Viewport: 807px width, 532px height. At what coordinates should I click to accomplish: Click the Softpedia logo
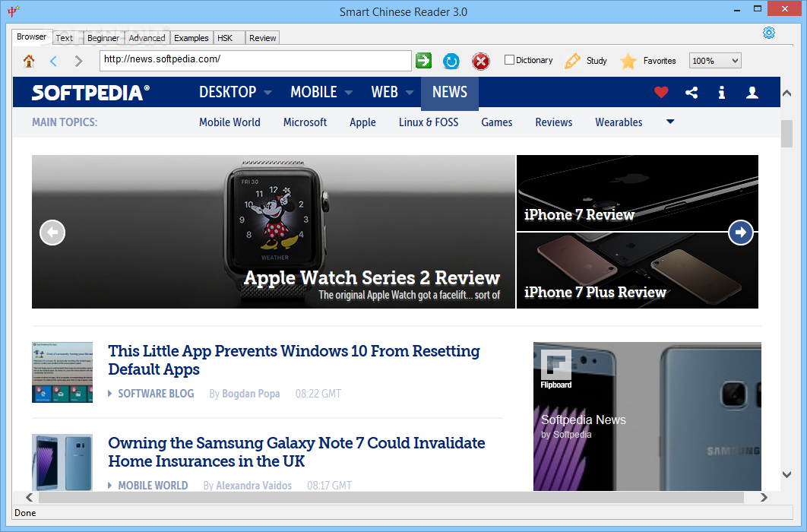coord(90,93)
